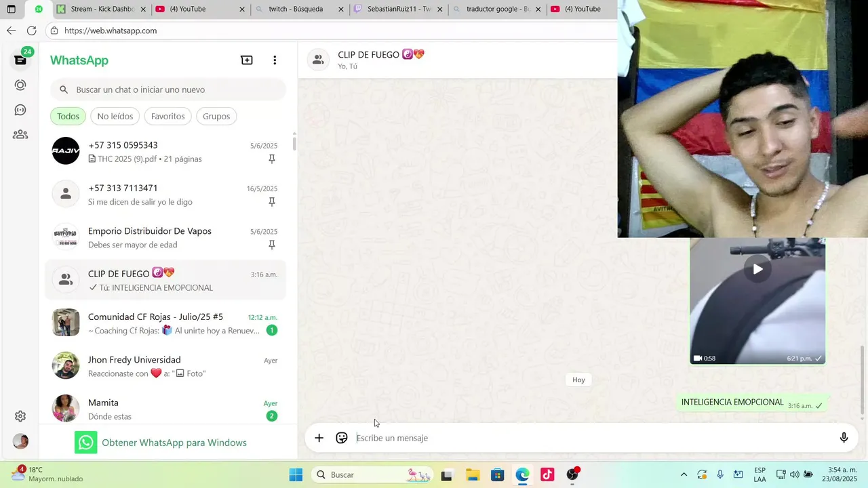Switch to SebastianRuiz11 Twitch tab
This screenshot has height=488, width=868.
coord(399,9)
